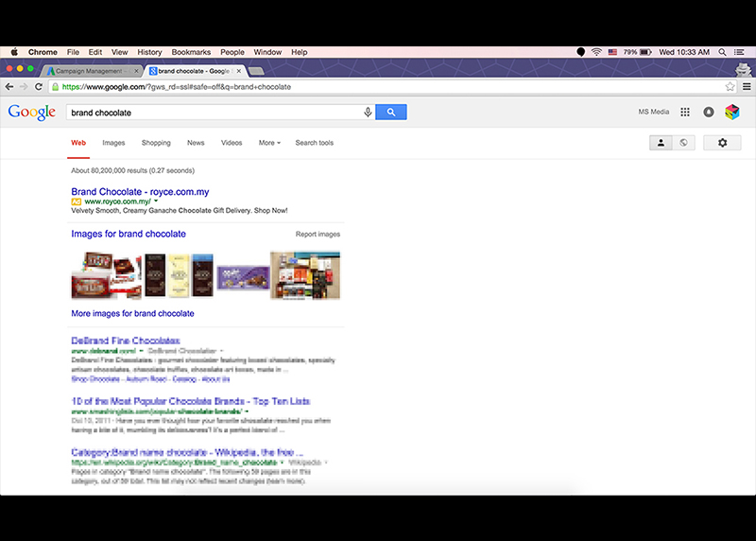Click the brand chocolate search input field

click(213, 113)
